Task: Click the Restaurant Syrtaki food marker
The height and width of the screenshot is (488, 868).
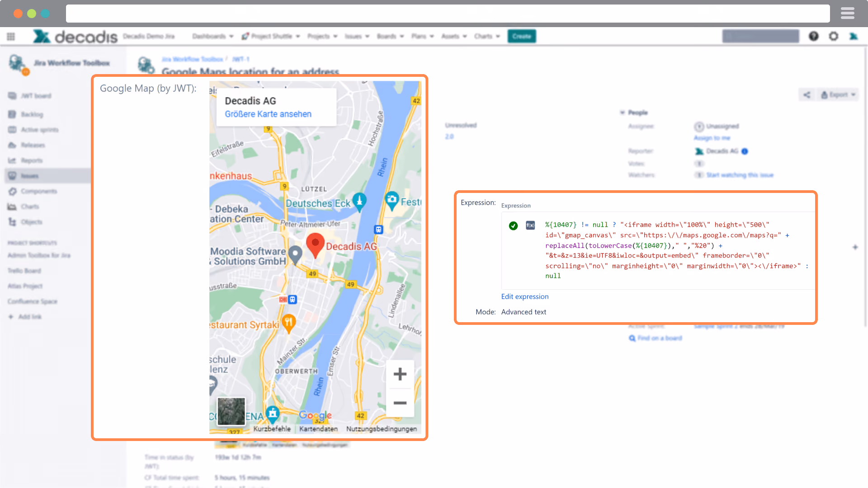Action: point(289,324)
